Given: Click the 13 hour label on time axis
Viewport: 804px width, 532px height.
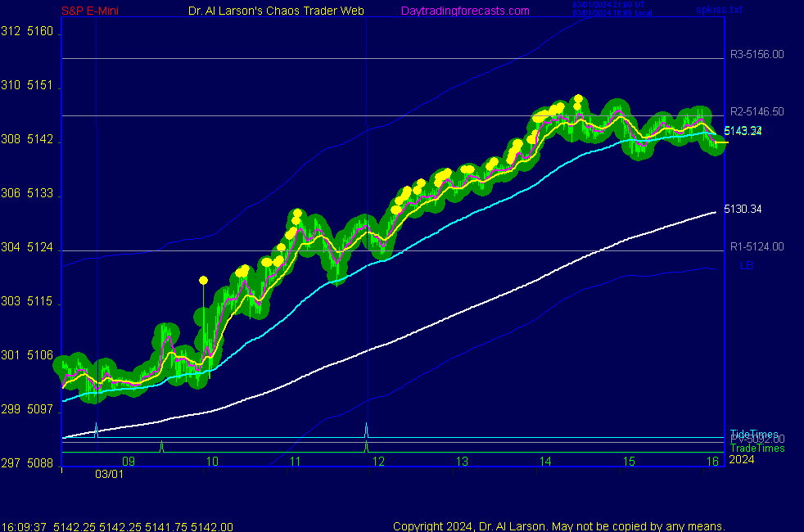Looking at the screenshot, I should 462,462.
